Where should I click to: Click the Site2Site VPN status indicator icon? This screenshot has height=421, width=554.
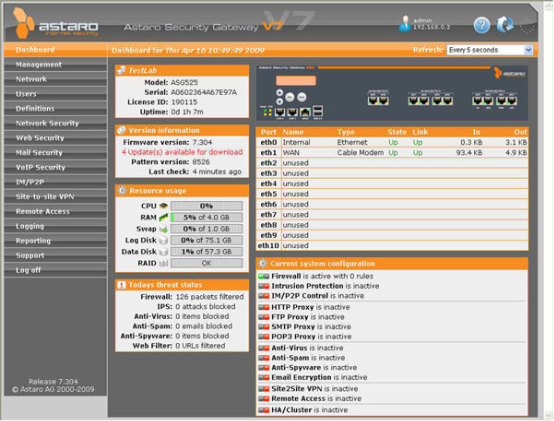pyautogui.click(x=264, y=389)
